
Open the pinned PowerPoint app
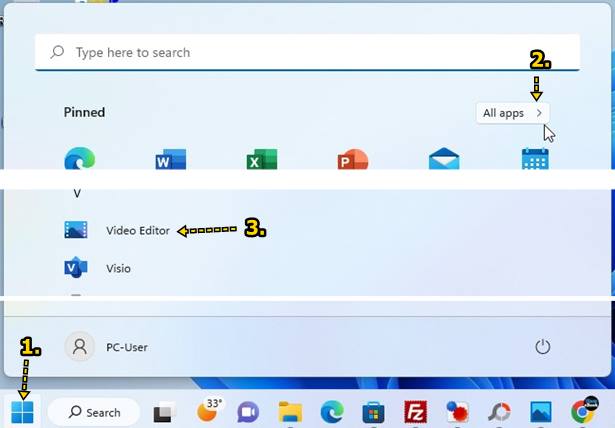pyautogui.click(x=353, y=159)
